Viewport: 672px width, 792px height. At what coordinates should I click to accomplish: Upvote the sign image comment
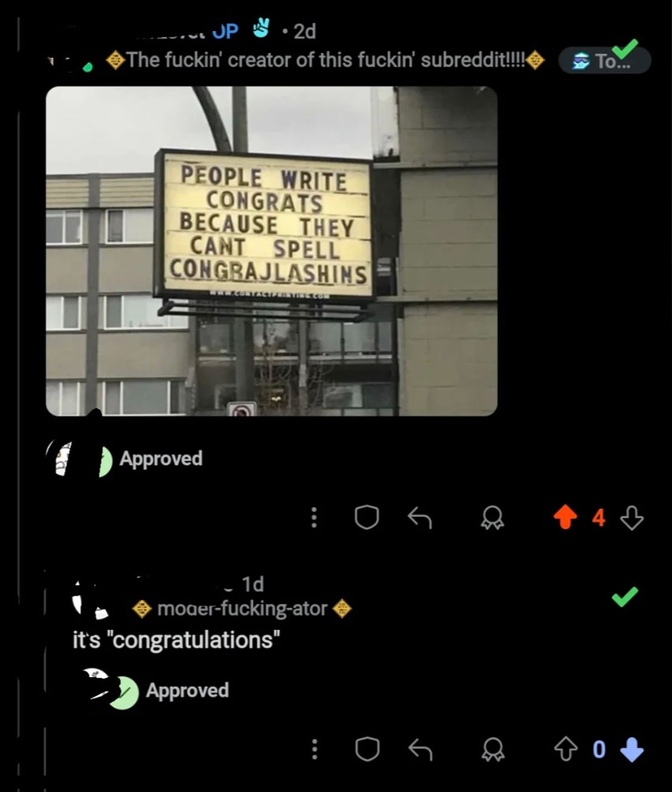point(565,518)
